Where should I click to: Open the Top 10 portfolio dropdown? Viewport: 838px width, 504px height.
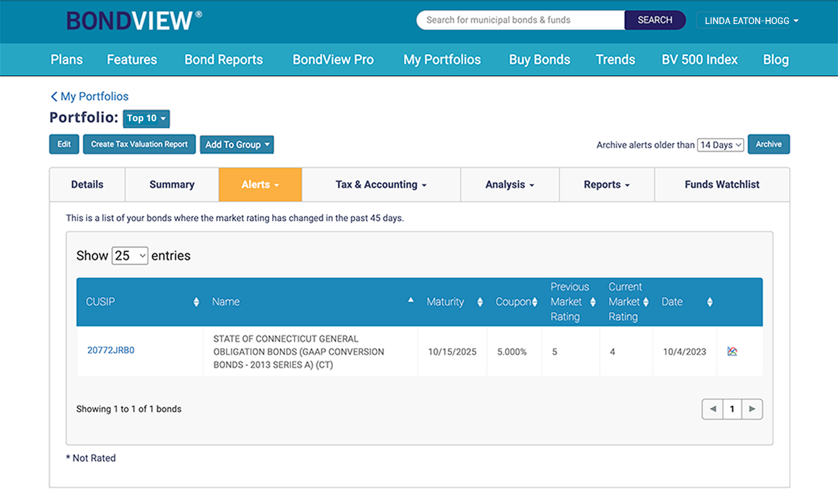(146, 118)
